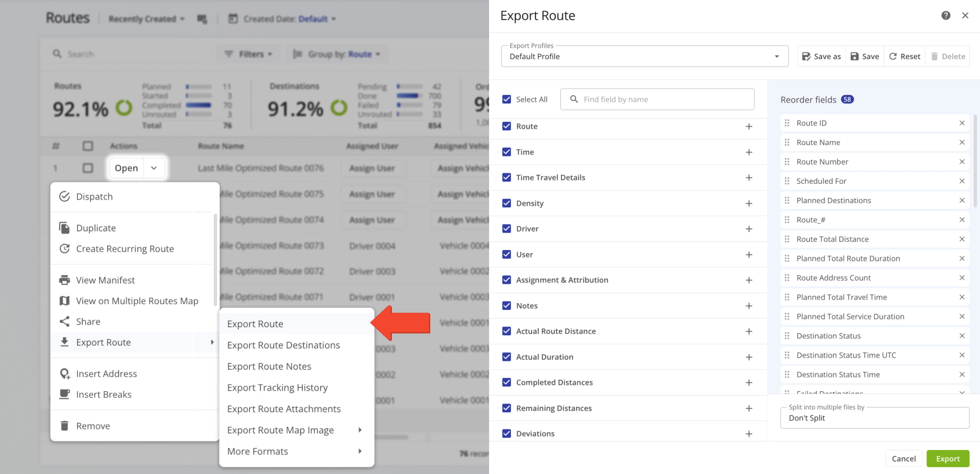The height and width of the screenshot is (474, 980).
Task: Remove Route ID from reorder fields
Action: click(962, 123)
